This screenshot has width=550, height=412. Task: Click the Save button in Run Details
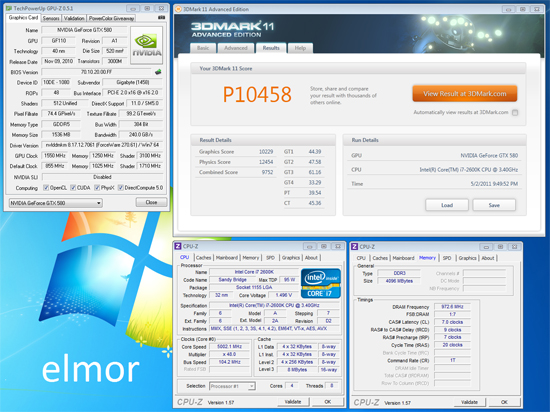[x=494, y=205]
